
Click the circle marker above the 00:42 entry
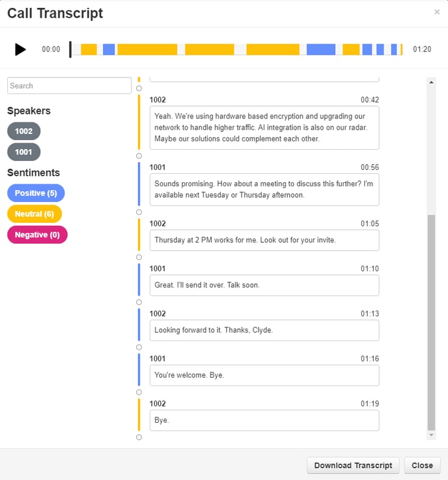click(139, 89)
